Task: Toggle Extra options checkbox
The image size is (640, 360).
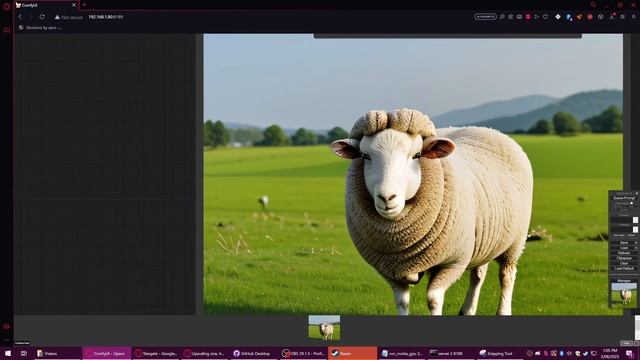Action: point(632,203)
